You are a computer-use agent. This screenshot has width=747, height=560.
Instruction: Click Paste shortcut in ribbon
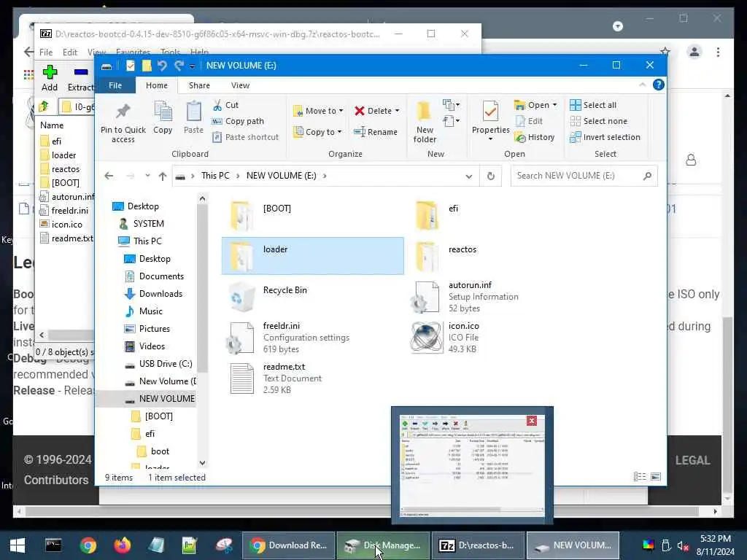click(245, 137)
